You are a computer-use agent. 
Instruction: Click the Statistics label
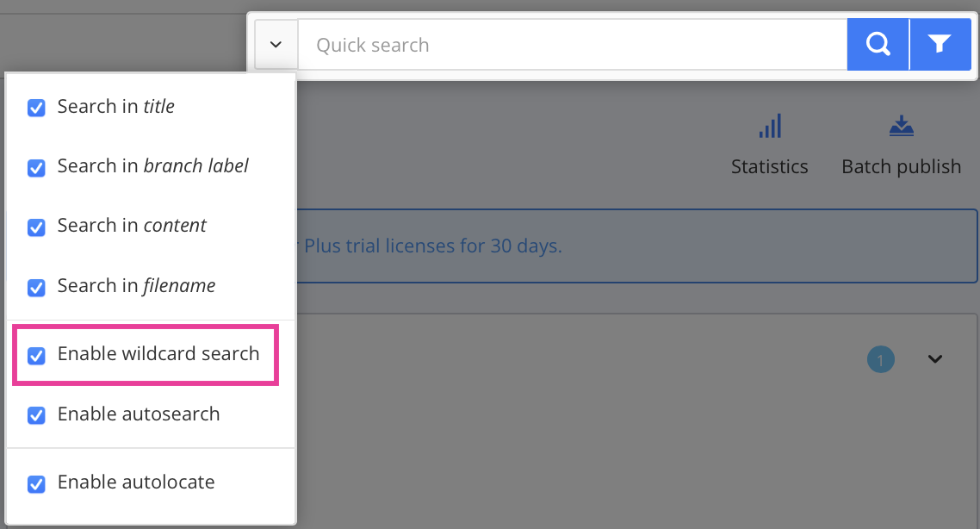pyautogui.click(x=769, y=166)
